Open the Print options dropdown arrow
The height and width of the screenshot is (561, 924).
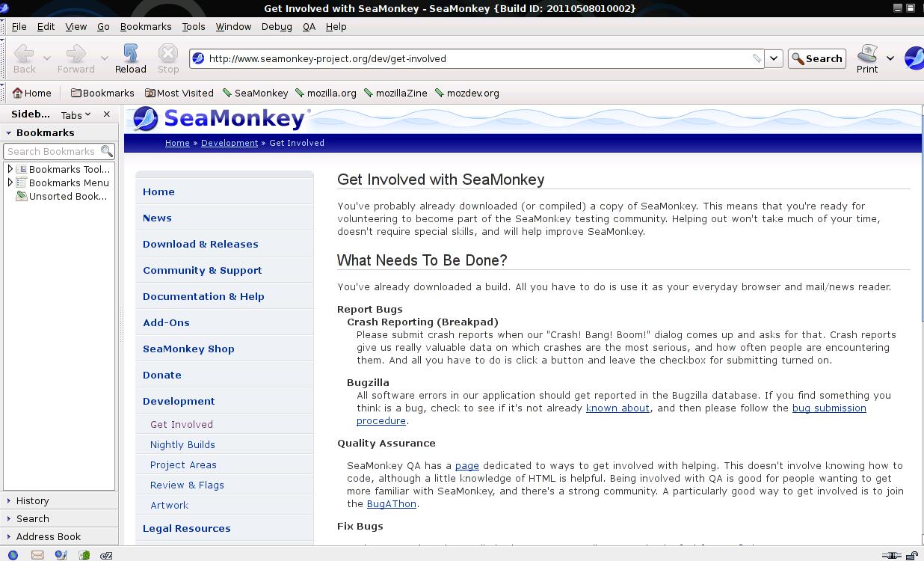pyautogui.click(x=890, y=58)
